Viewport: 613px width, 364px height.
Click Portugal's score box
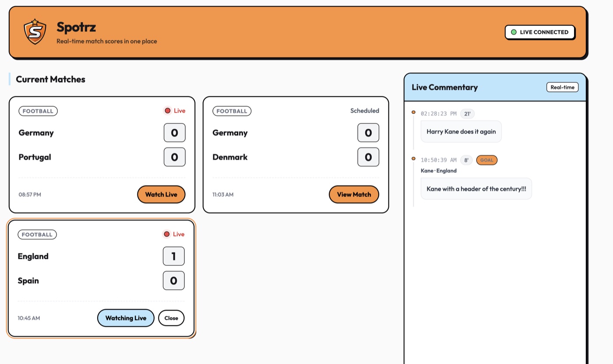click(x=175, y=157)
